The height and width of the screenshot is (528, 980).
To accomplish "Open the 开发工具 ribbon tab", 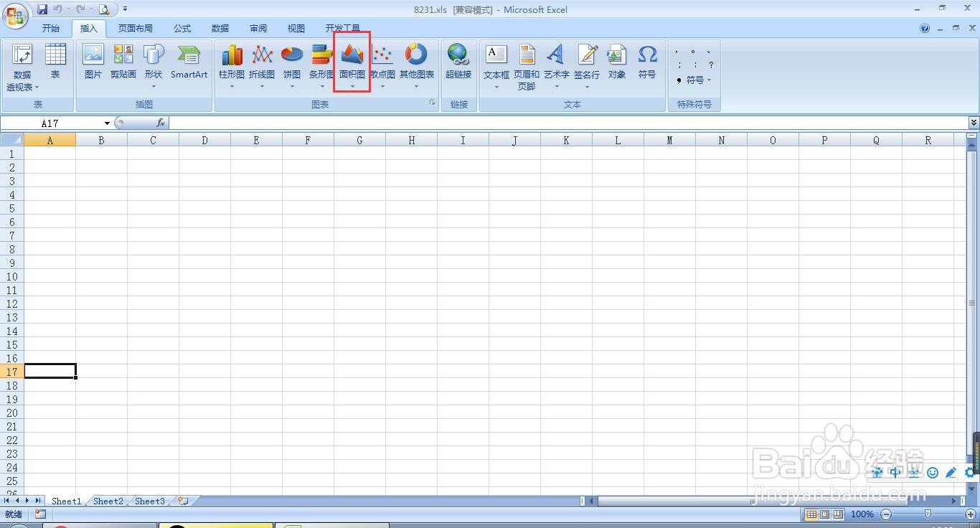I will (x=343, y=29).
